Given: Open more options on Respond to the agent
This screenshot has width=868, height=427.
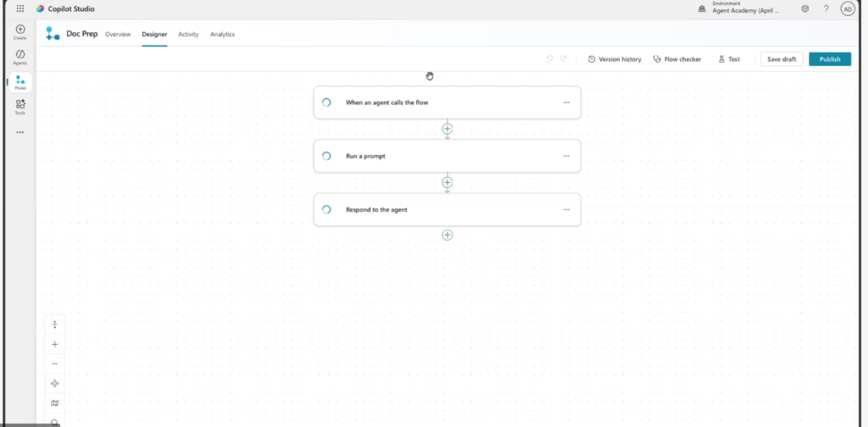Looking at the screenshot, I should point(566,209).
